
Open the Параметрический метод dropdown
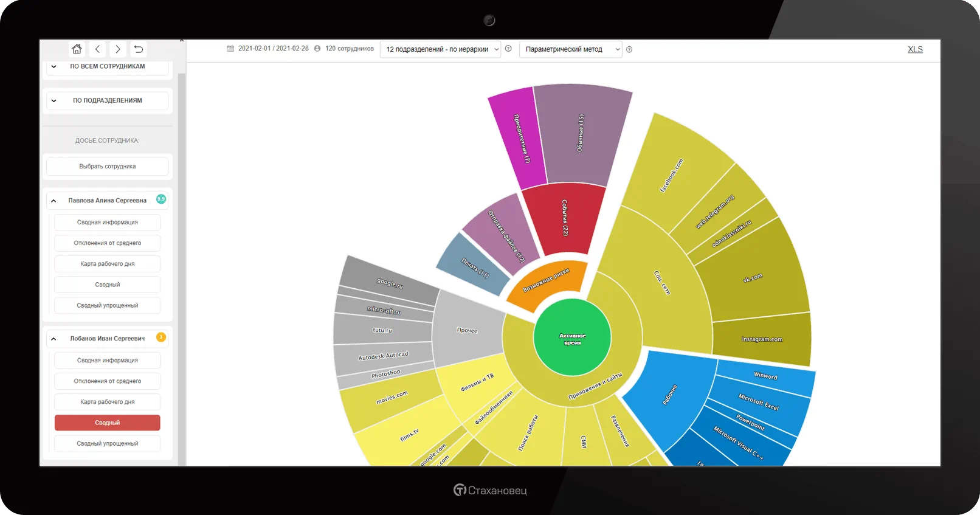click(x=570, y=49)
